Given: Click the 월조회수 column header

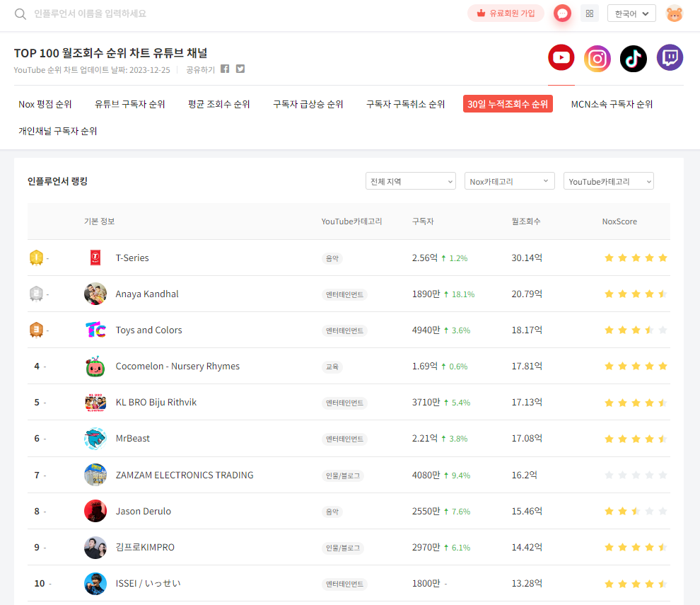Looking at the screenshot, I should (x=526, y=221).
